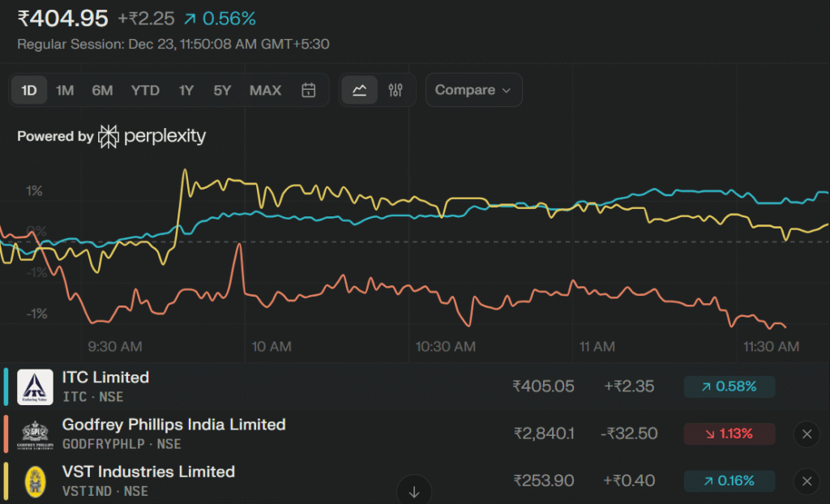Select the 5Y time range
The width and height of the screenshot is (830, 504).
(x=222, y=90)
